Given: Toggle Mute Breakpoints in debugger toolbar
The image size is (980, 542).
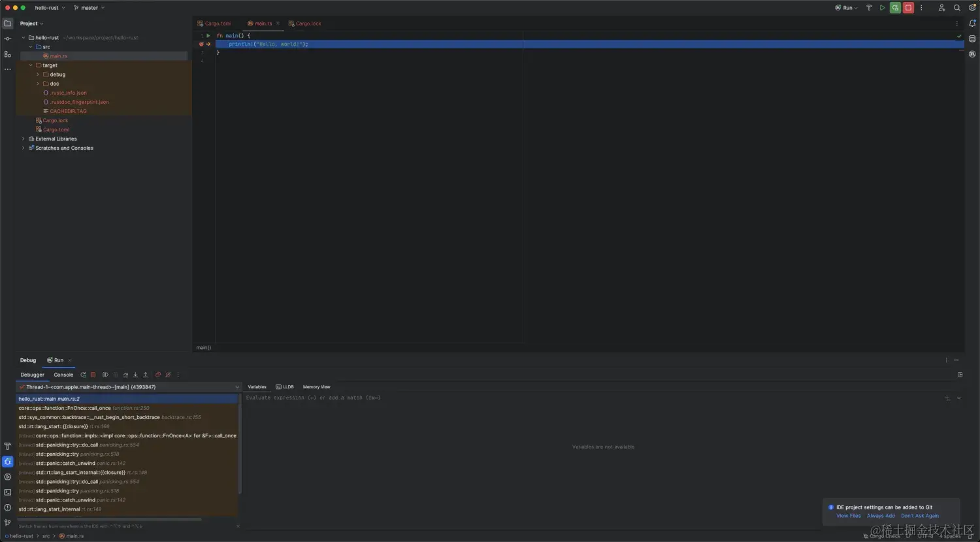Looking at the screenshot, I should (x=168, y=375).
